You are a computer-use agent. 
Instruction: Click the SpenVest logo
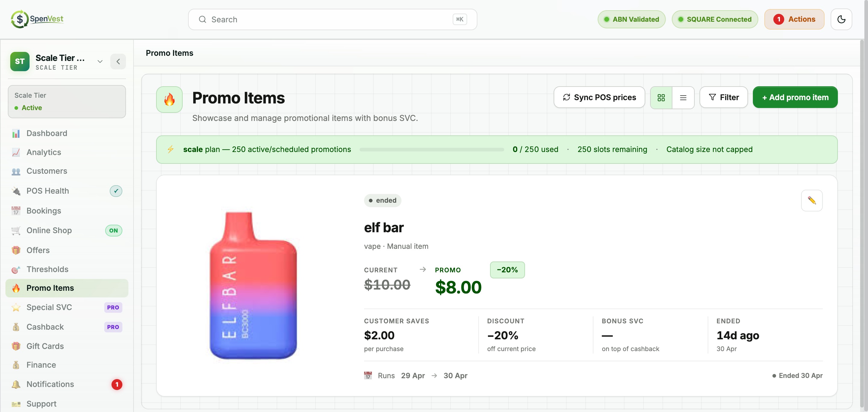click(37, 19)
